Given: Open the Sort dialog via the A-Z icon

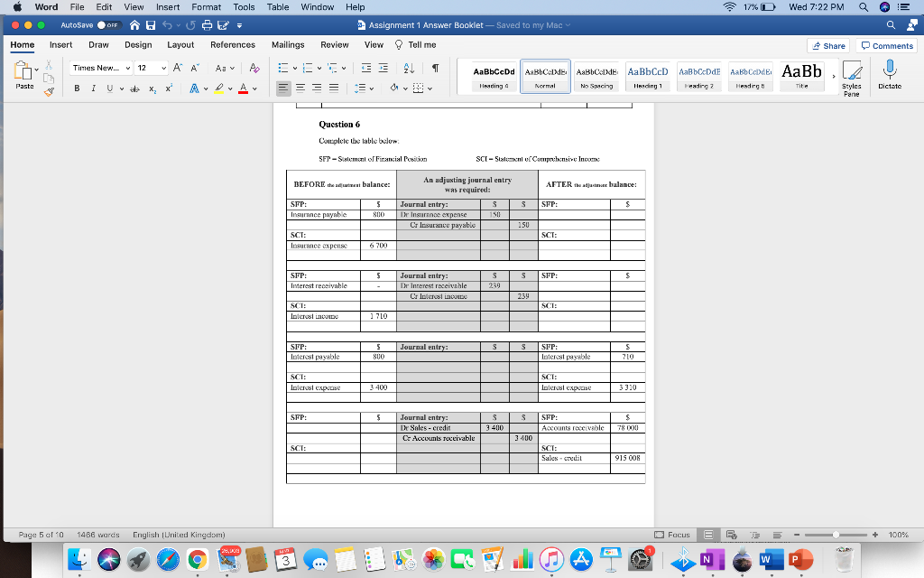Looking at the screenshot, I should pyautogui.click(x=408, y=69).
